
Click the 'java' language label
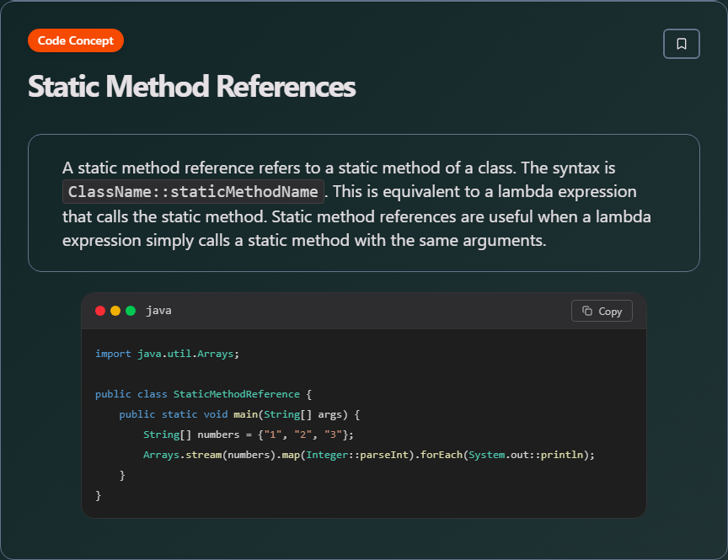pyautogui.click(x=158, y=311)
